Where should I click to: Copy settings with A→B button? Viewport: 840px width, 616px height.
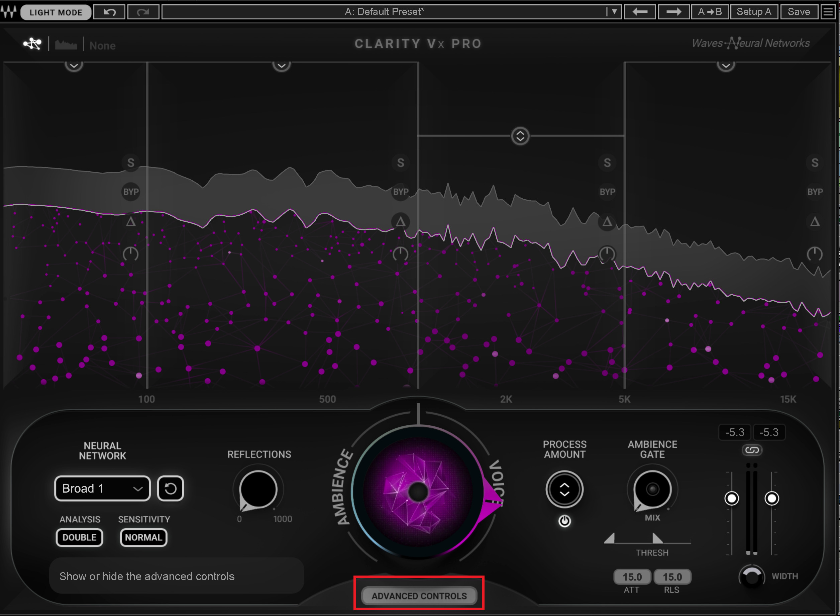[x=710, y=12]
